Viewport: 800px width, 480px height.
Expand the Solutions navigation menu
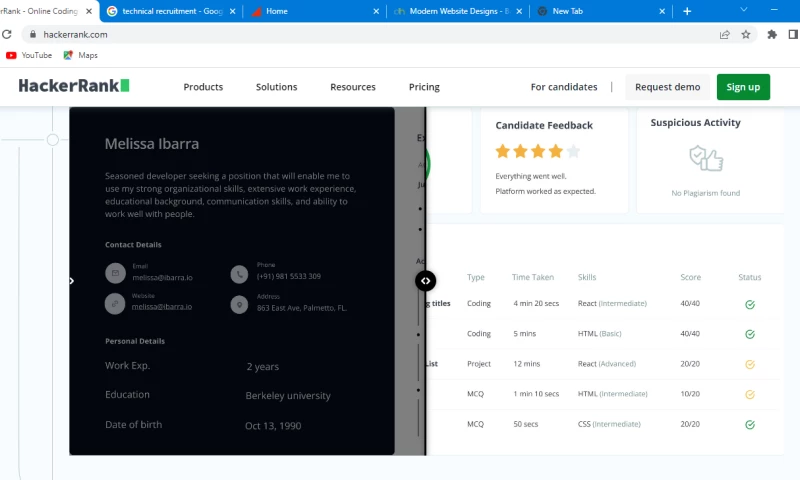pyautogui.click(x=276, y=87)
